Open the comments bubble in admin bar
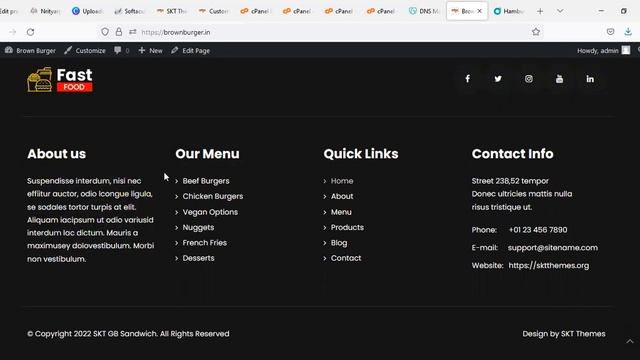 coord(122,50)
